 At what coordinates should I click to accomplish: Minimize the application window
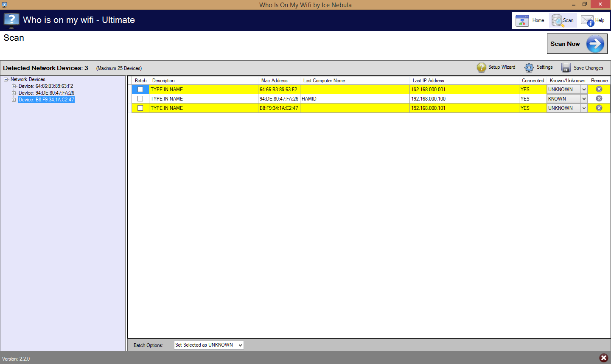pos(574,5)
